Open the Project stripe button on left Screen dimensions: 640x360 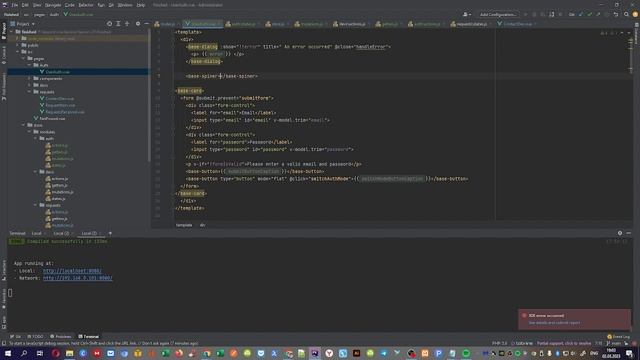4,31
